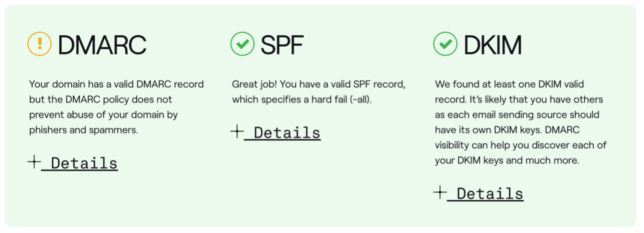Click the plus icon beside DMARC Details
Viewport: 644px width, 233px height.
point(34,162)
